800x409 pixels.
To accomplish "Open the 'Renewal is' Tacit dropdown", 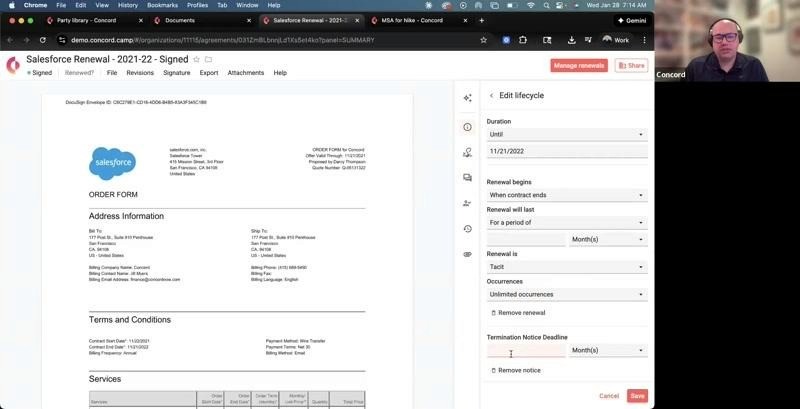I will coord(567,267).
